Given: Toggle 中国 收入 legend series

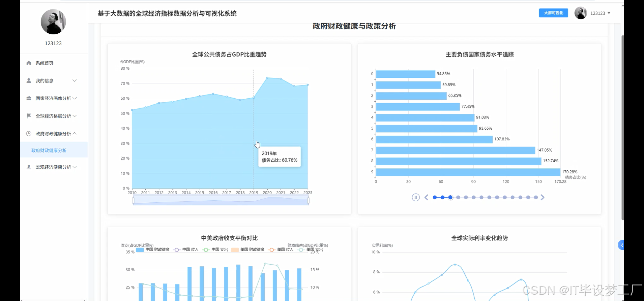Looking at the screenshot, I should [x=185, y=249].
